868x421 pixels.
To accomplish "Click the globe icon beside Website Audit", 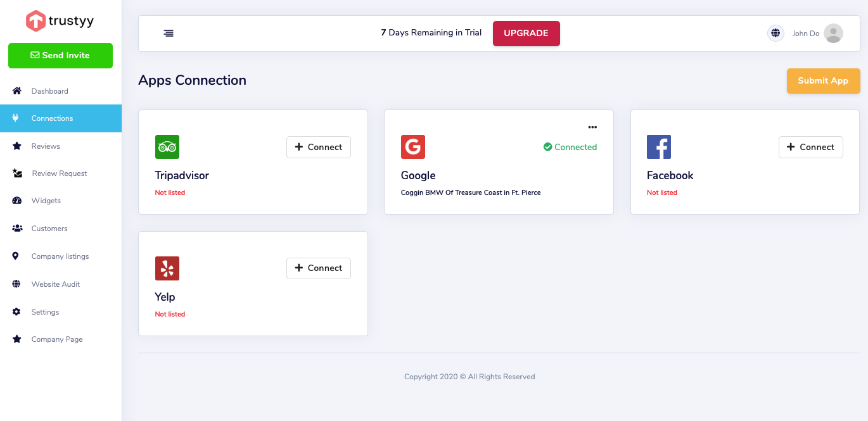I will pyautogui.click(x=16, y=284).
